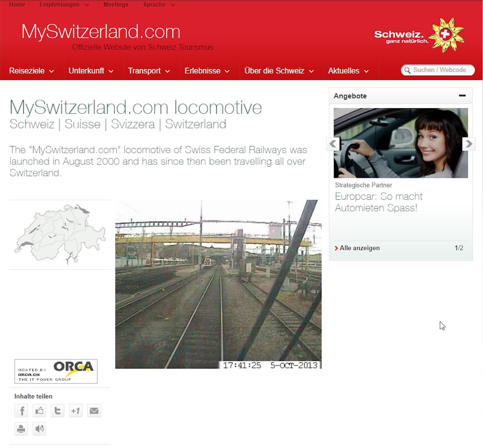Image resolution: width=483 pixels, height=448 pixels.
Task: Print the page using printer icon
Action: [x=21, y=429]
